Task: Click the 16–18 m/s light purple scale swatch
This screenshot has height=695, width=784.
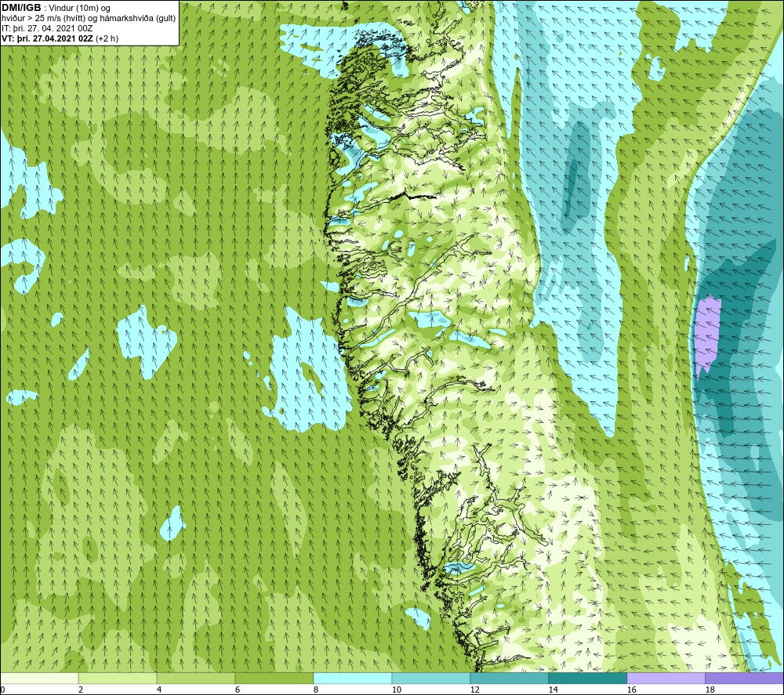Action: click(666, 678)
